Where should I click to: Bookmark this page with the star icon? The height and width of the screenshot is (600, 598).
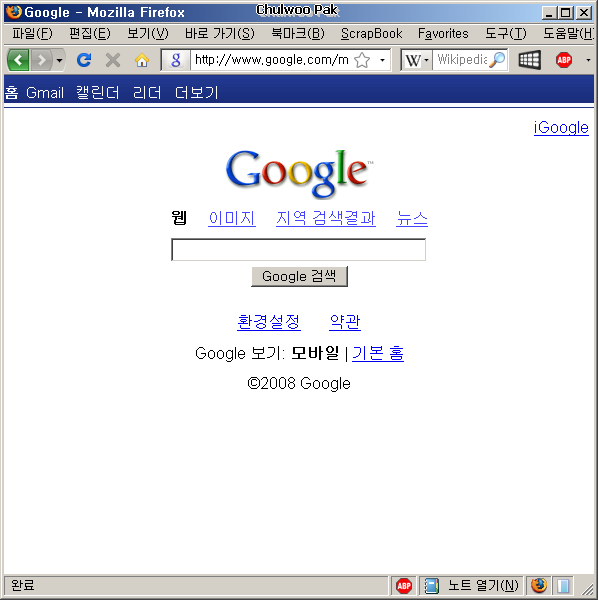(362, 60)
